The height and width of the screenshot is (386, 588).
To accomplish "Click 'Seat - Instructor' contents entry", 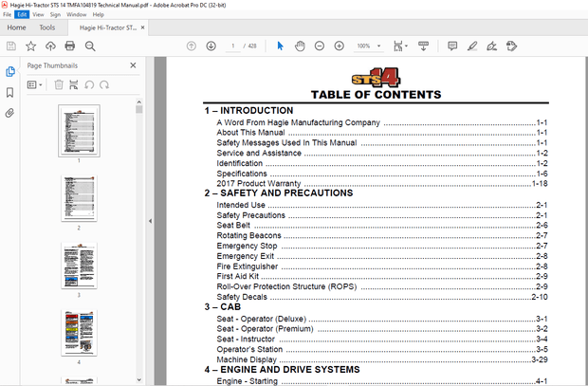I will [246, 340].
